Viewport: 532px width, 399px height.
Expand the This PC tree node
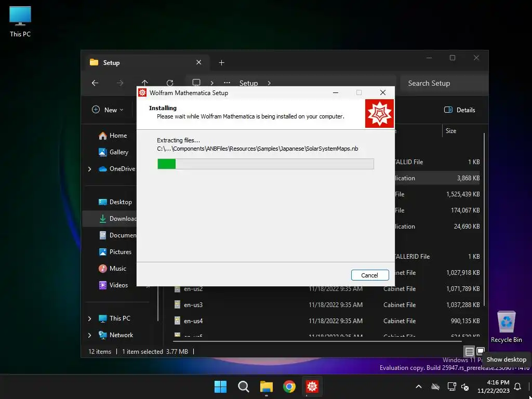click(89, 318)
